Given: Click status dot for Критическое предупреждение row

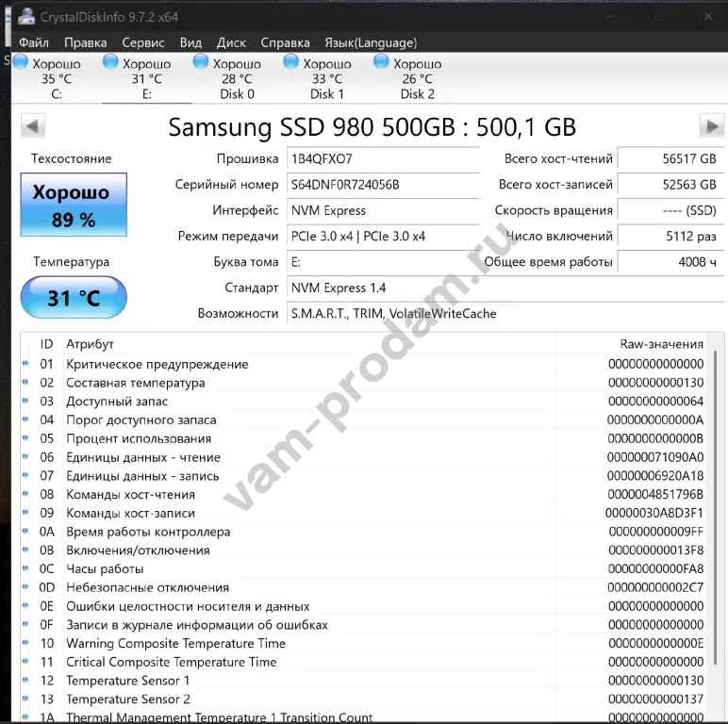Looking at the screenshot, I should coord(25,363).
